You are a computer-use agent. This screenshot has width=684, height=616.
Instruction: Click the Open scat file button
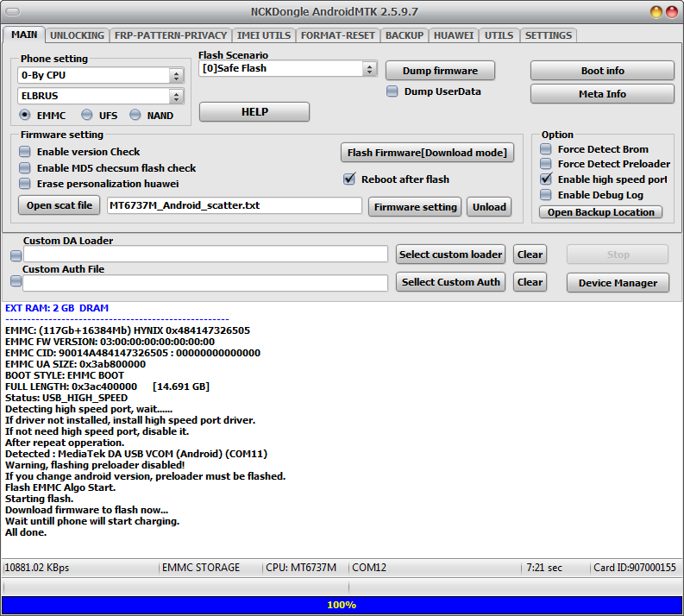pyautogui.click(x=60, y=205)
